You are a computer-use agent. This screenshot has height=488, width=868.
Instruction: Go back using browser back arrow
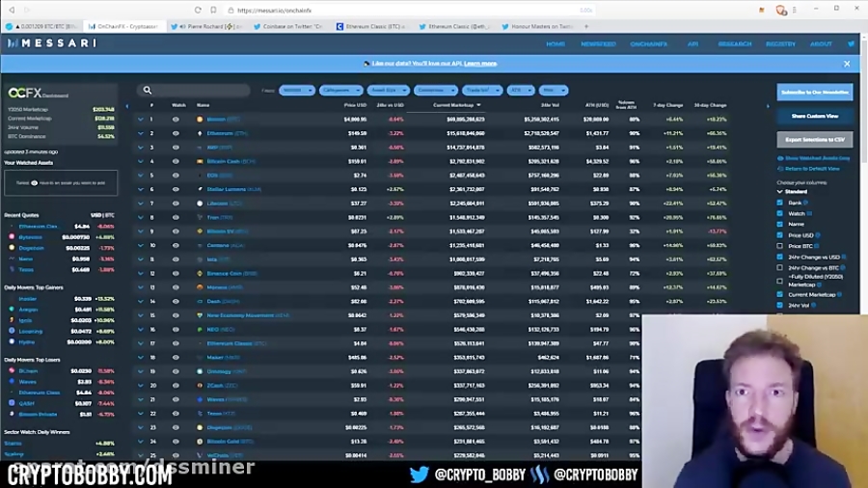(12, 10)
